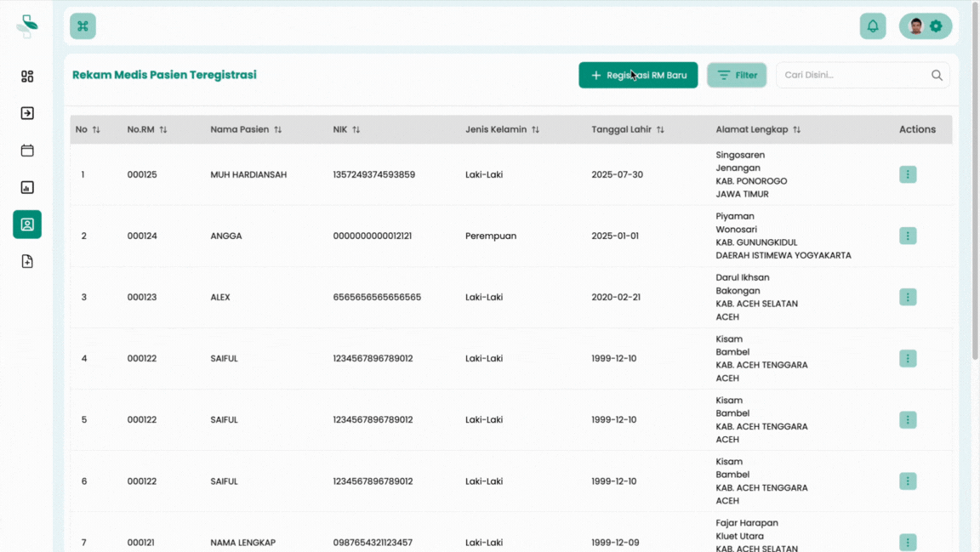Open actions menu for MUH HARDIANSAH row
Image resolution: width=980 pixels, height=552 pixels.
pyautogui.click(x=908, y=174)
